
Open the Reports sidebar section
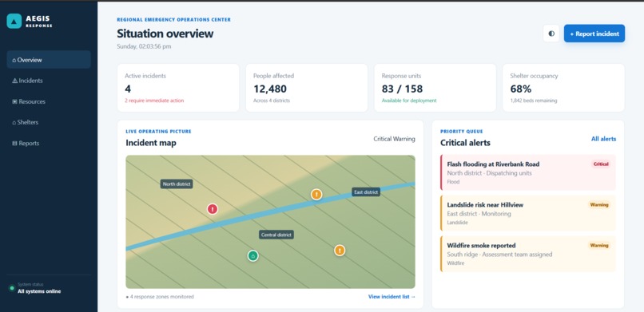click(49, 143)
